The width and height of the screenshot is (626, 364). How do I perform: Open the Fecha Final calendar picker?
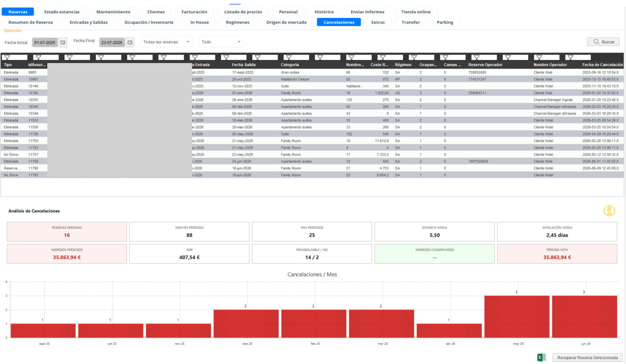click(130, 42)
